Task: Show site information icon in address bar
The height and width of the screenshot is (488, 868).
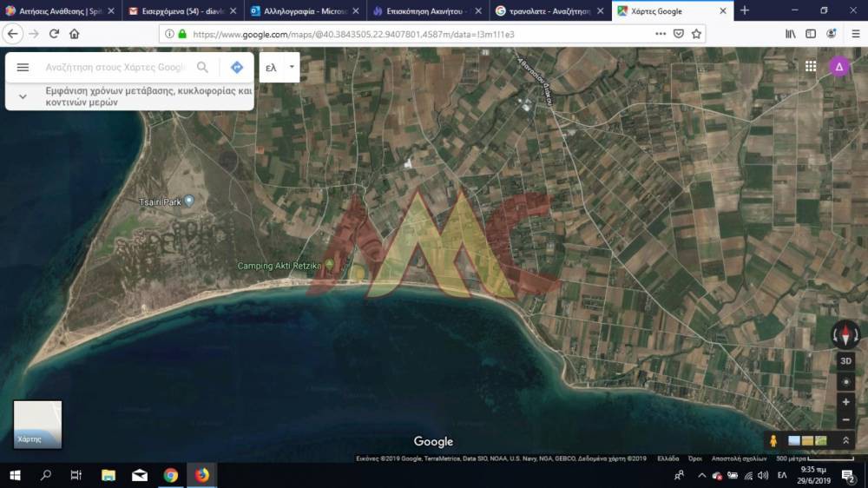Action: [x=169, y=34]
